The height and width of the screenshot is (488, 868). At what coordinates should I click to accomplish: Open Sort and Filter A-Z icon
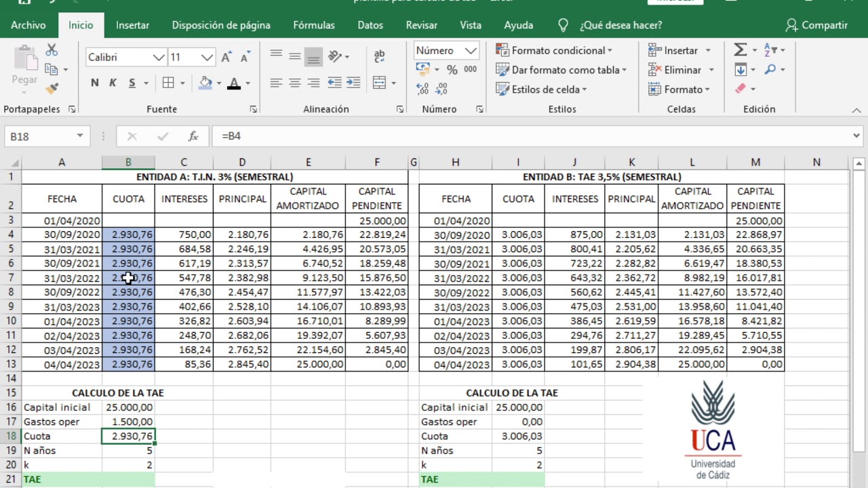pyautogui.click(x=770, y=50)
